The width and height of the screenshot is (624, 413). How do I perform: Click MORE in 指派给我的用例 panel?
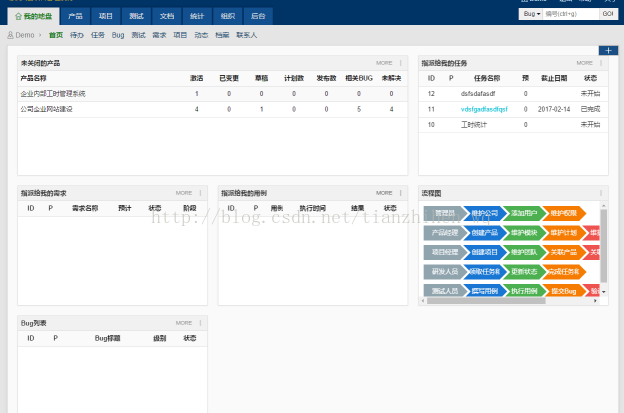(384, 193)
